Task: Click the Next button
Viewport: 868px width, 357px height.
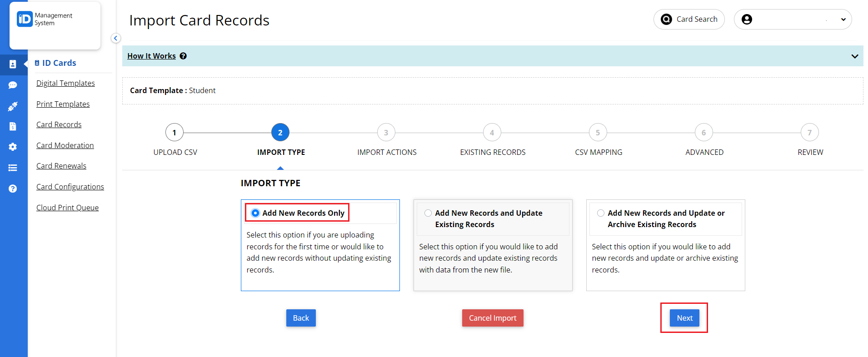Action: coord(684,318)
